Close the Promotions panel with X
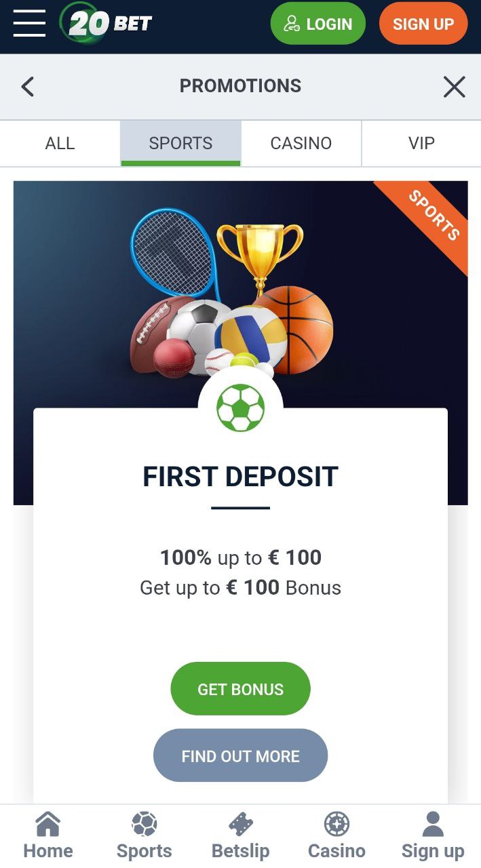The image size is (481, 868). click(x=454, y=87)
